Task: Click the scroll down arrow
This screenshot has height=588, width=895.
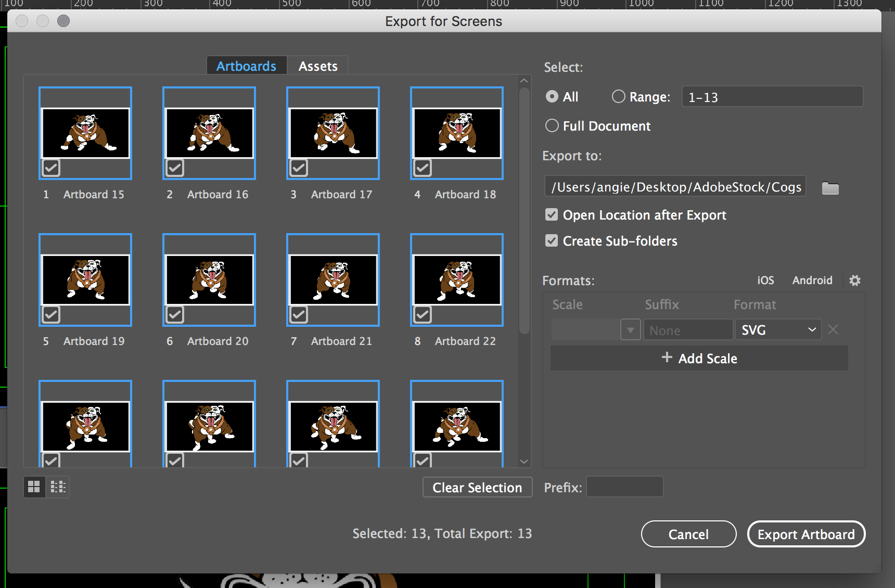Action: [524, 462]
